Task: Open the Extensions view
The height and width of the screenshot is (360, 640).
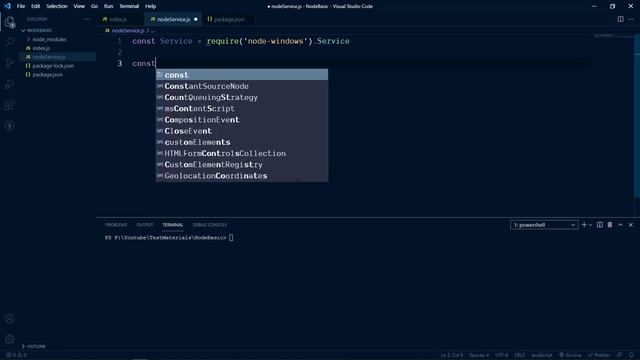Action: point(10,105)
